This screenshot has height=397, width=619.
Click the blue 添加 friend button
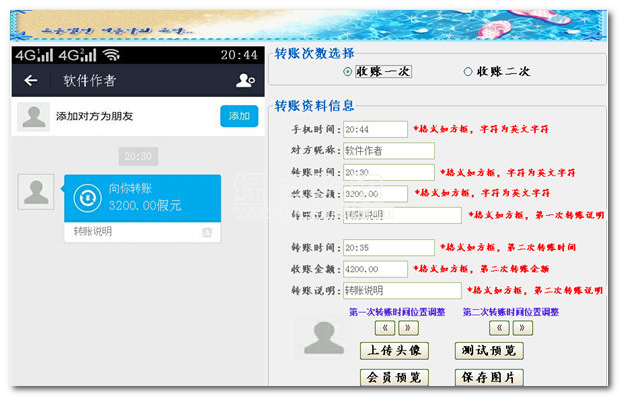tap(239, 116)
